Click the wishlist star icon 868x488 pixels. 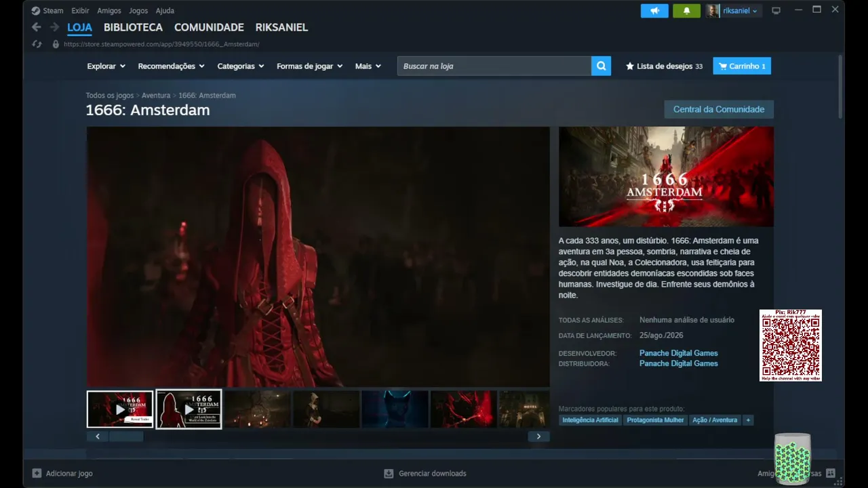630,66
